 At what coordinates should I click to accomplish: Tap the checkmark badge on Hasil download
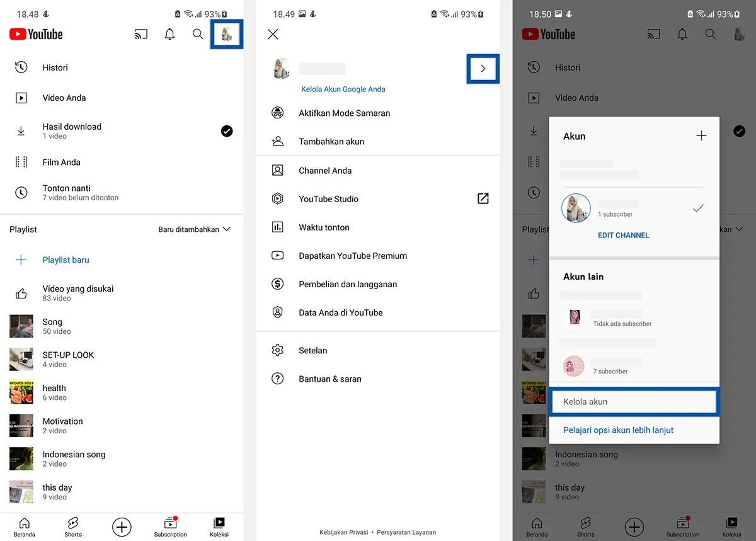227,131
